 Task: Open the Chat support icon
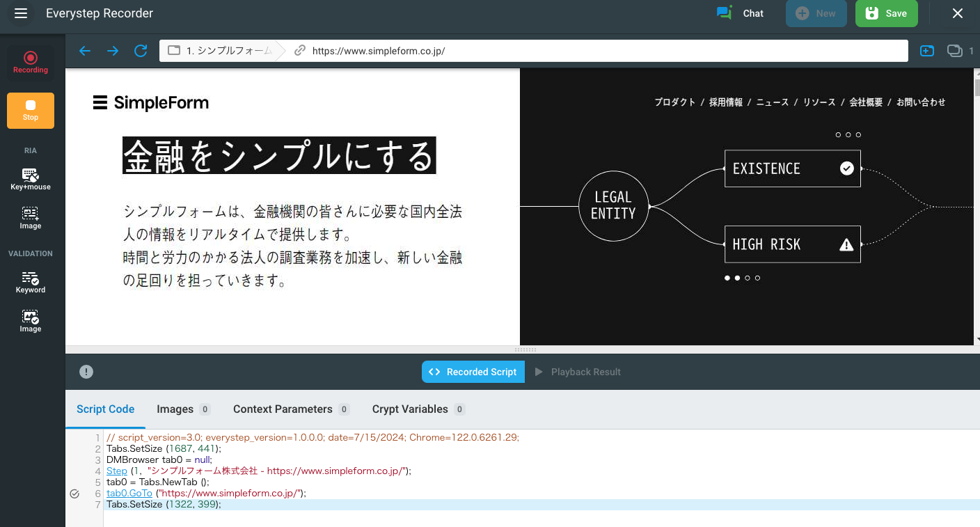tap(725, 13)
